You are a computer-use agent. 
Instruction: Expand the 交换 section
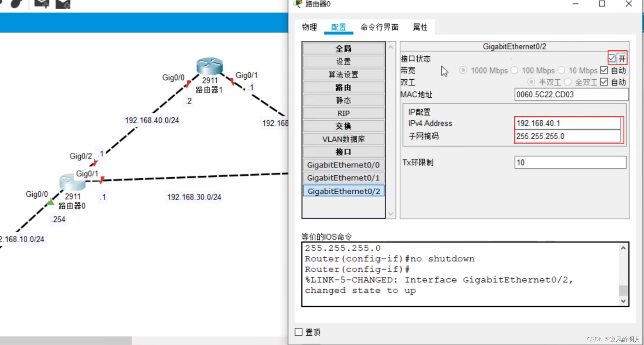pyautogui.click(x=343, y=126)
